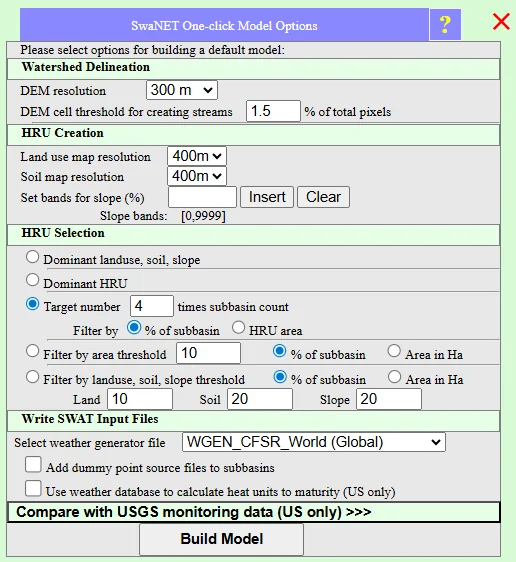
Task: Click the Land threshold field
Action: tap(140, 399)
